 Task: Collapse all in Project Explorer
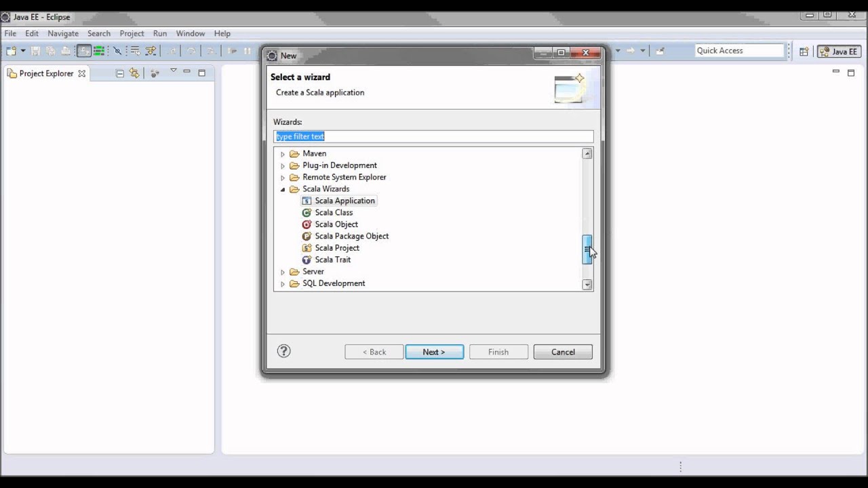coord(120,73)
